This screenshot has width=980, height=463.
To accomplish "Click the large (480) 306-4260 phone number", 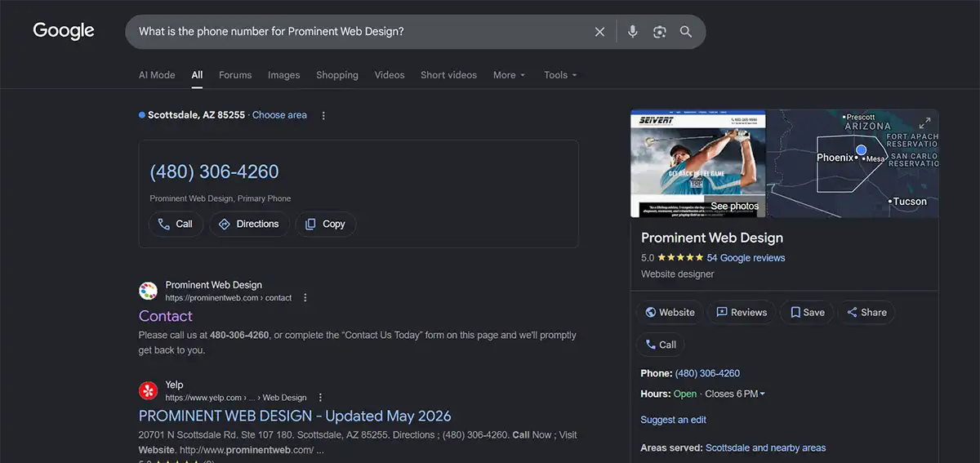I will (x=215, y=171).
